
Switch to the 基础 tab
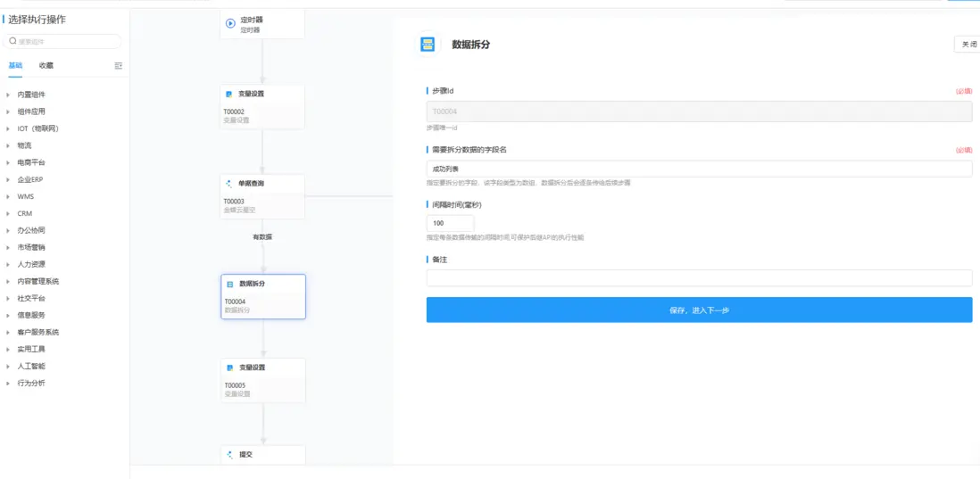point(15,65)
